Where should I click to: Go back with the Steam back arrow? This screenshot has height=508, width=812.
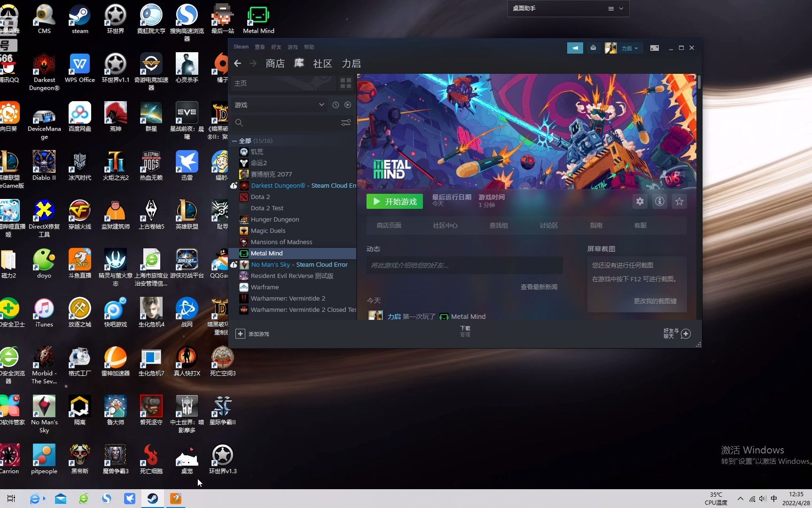(238, 63)
